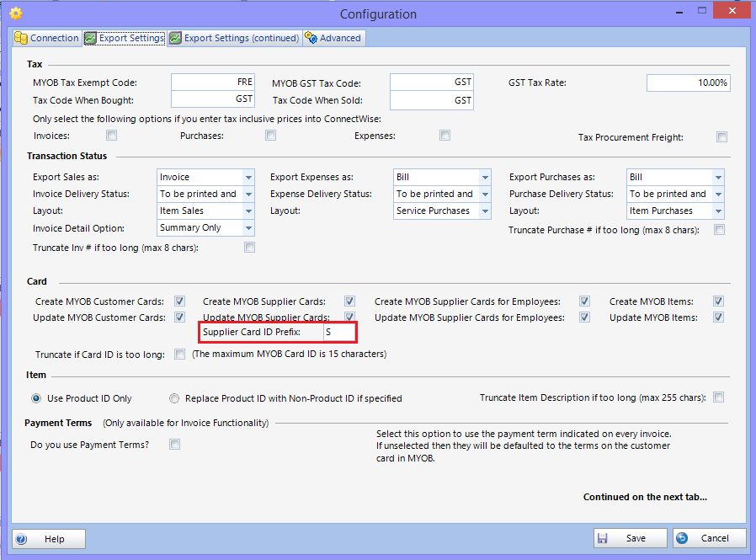Uncheck Update MYOB Supplier Cards for Employees
The height and width of the screenshot is (560, 756).
point(584,317)
